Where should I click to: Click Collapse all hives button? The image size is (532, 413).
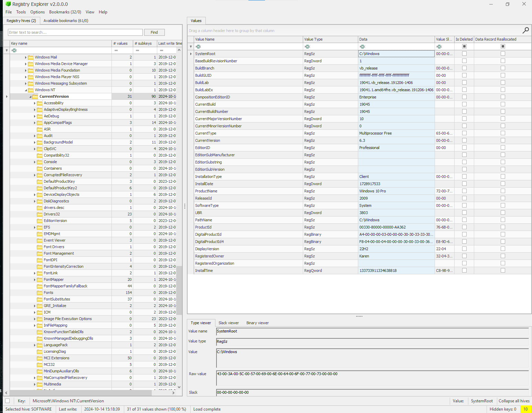click(514, 401)
